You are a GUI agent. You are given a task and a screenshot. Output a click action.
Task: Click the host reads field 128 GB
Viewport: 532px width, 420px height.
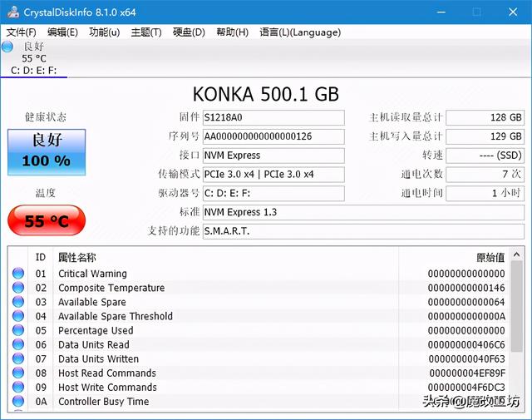coord(485,117)
